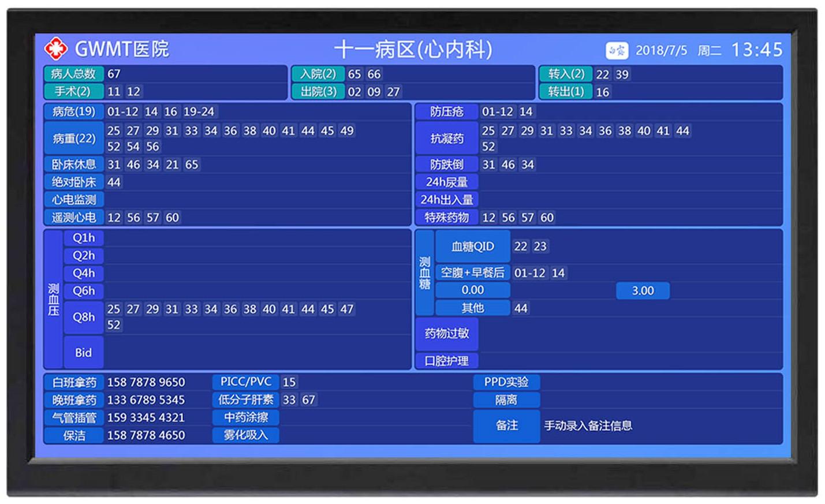The height and width of the screenshot is (504, 825).
Task: Click bed 23 in 血糖QID row
Action: (540, 247)
